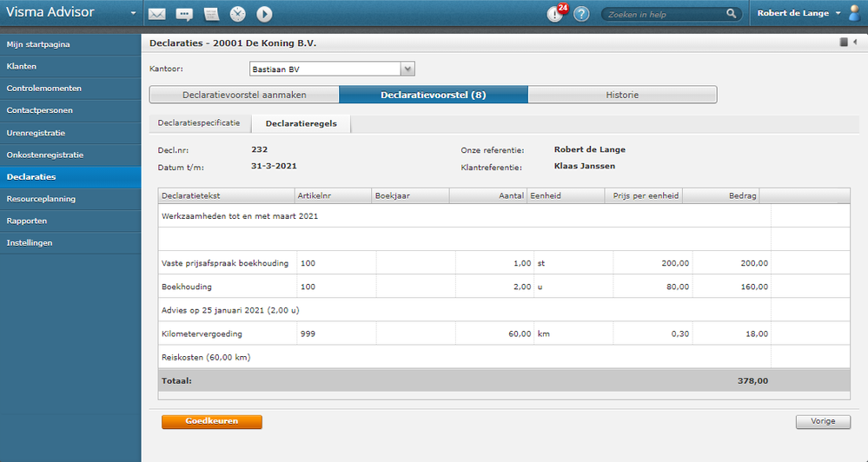Select Declaraties in sidebar
Viewport: 868px width, 462px height.
70,177
